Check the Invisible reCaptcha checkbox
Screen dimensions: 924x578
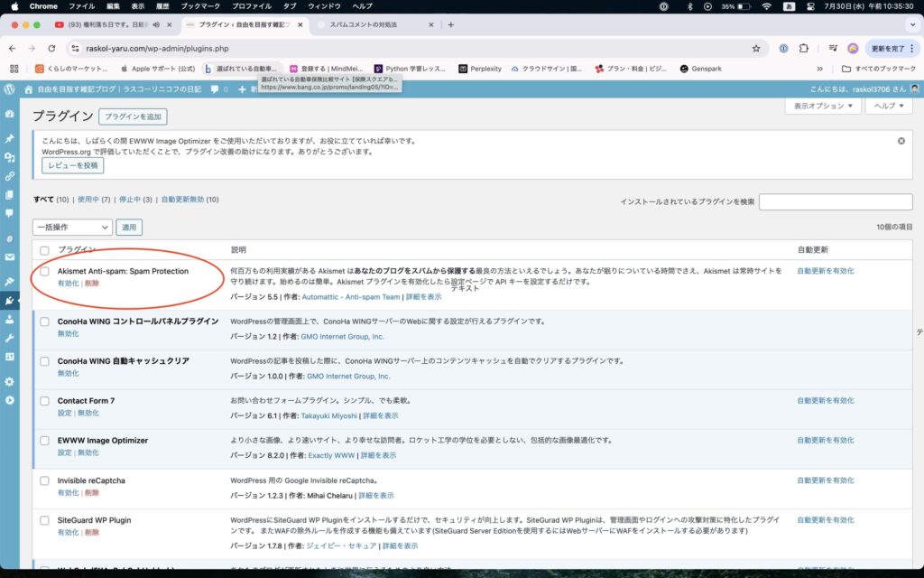(x=45, y=480)
